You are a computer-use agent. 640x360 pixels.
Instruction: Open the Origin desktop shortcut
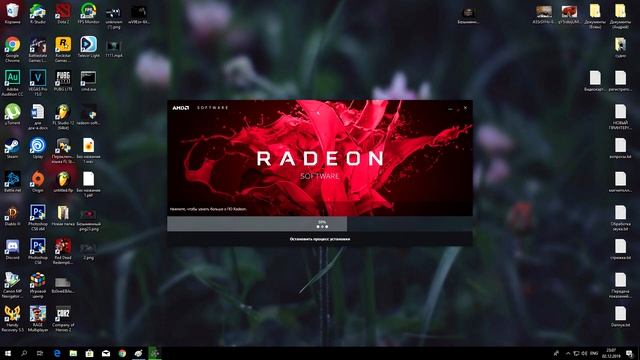click(38, 182)
